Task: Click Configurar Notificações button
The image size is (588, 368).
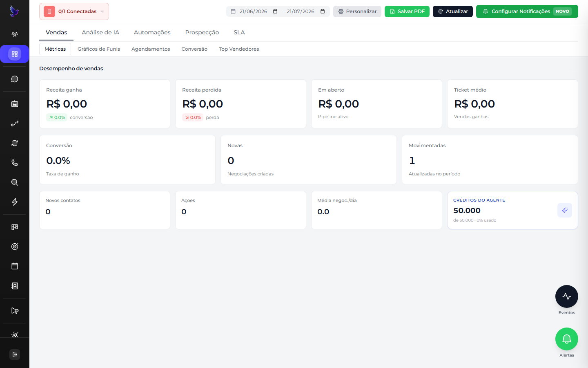Action: pos(527,11)
